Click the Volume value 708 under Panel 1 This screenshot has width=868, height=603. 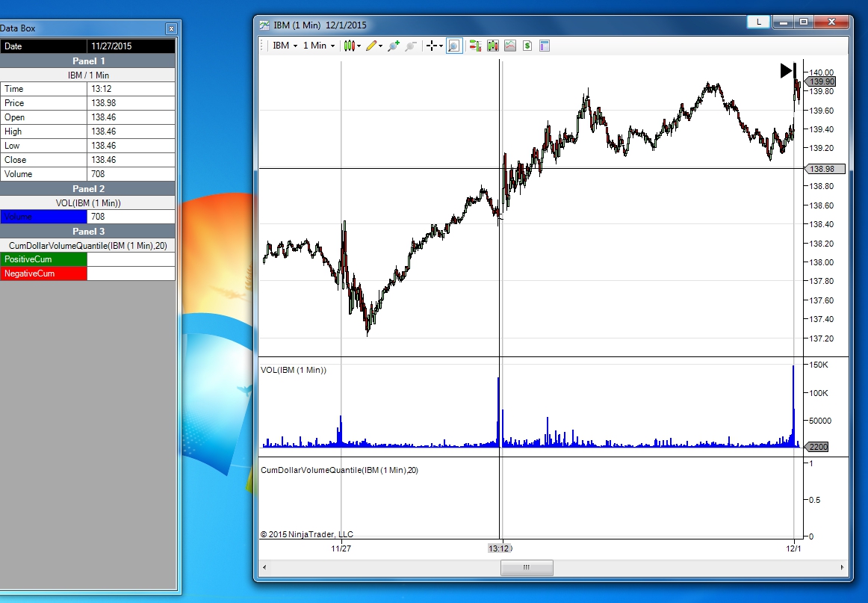point(131,174)
